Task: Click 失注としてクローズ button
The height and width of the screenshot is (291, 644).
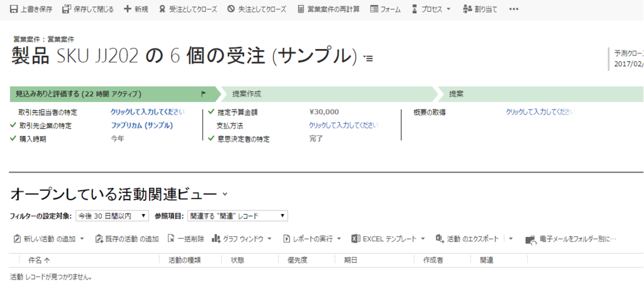Action: [257, 9]
